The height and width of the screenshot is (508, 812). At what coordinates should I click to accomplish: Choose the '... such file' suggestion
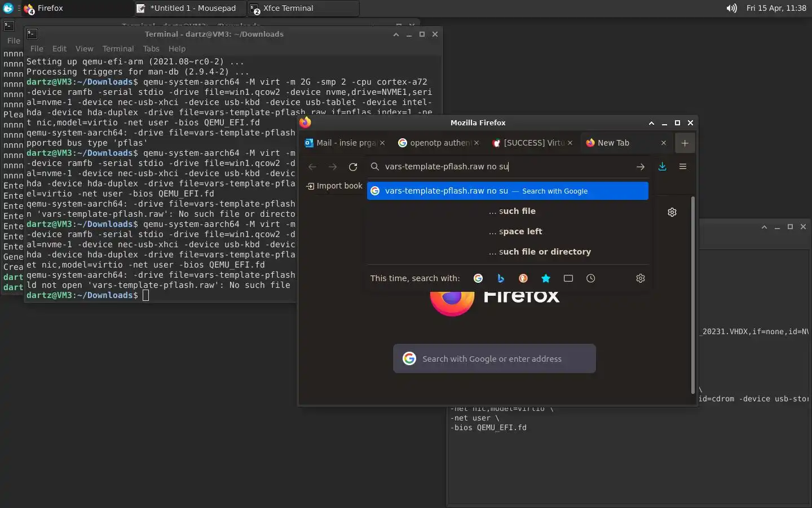coord(507,211)
